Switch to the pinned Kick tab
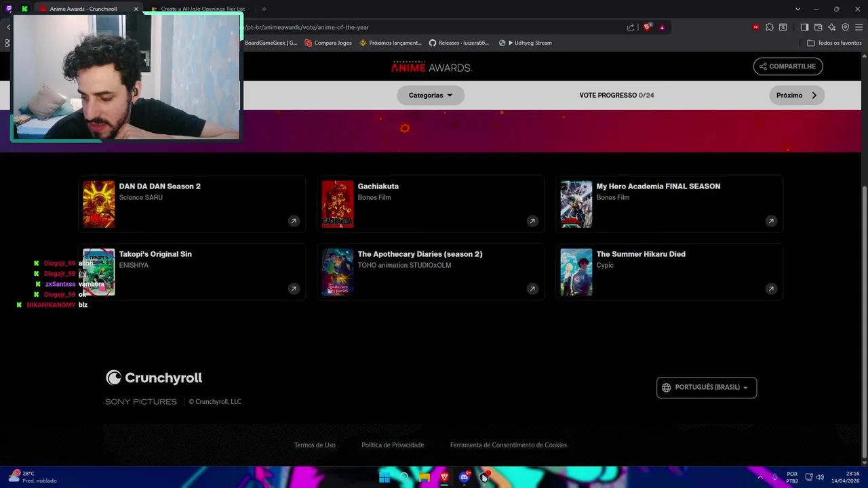This screenshot has height=488, width=868. click(x=24, y=9)
